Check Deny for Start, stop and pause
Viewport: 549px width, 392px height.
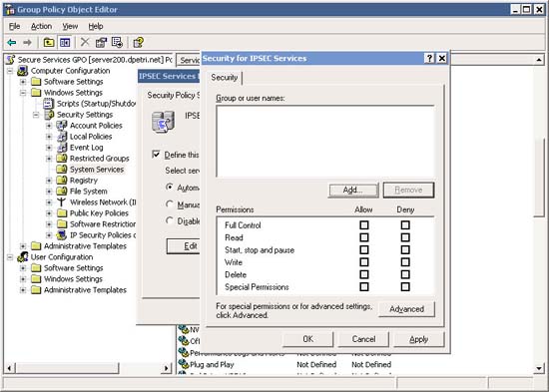coord(405,250)
